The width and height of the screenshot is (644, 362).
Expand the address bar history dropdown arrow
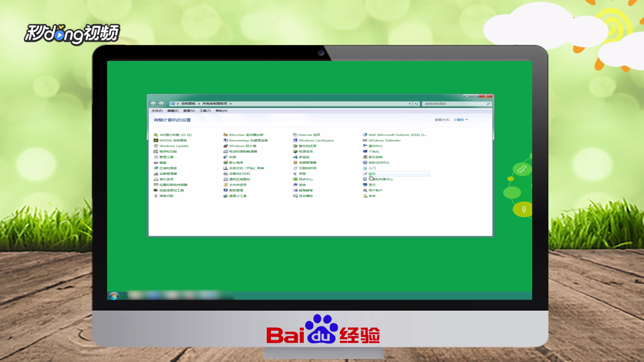(x=410, y=104)
